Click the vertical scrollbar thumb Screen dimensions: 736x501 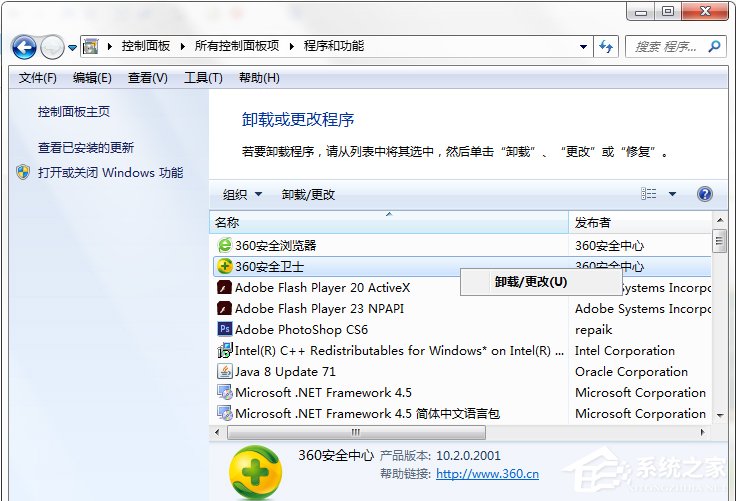tap(719, 241)
